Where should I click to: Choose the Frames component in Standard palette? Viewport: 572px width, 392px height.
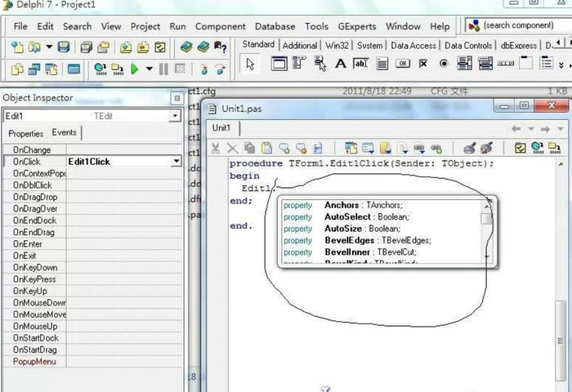pos(279,63)
